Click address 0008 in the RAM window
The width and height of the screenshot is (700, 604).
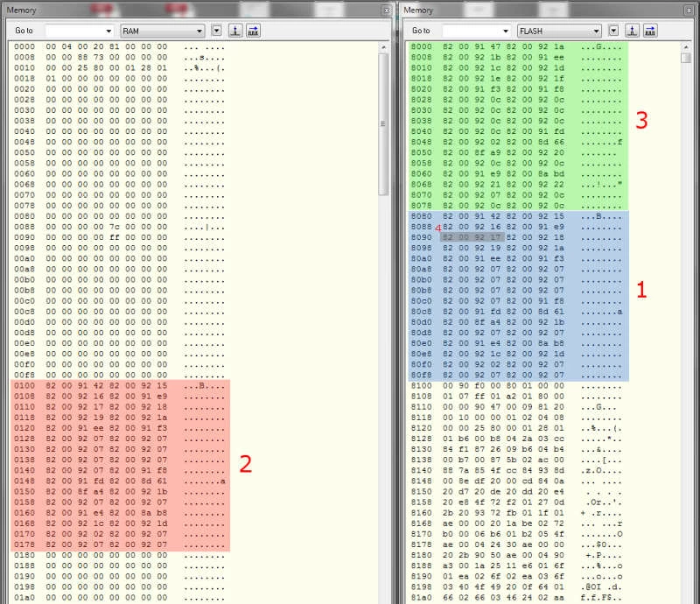point(24,57)
